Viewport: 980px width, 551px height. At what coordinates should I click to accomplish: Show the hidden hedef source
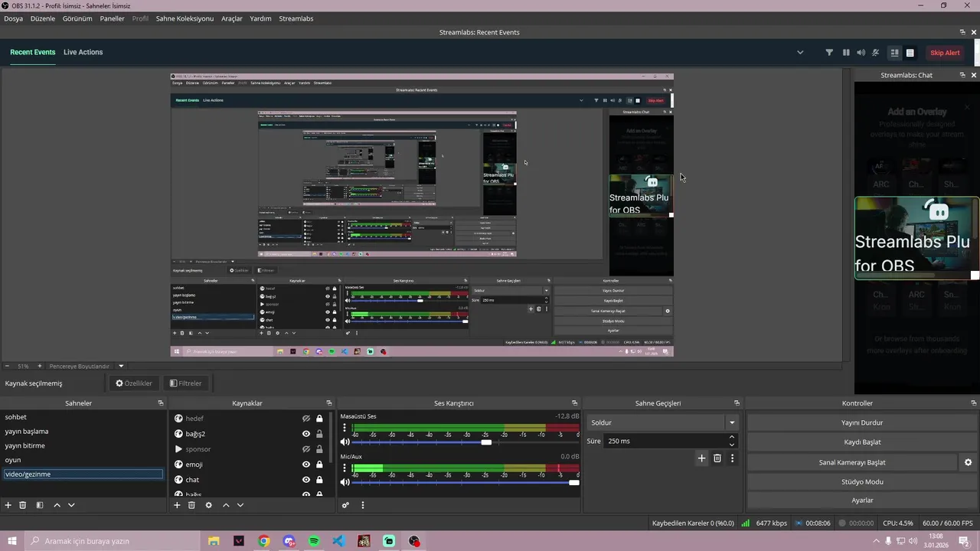click(x=306, y=419)
